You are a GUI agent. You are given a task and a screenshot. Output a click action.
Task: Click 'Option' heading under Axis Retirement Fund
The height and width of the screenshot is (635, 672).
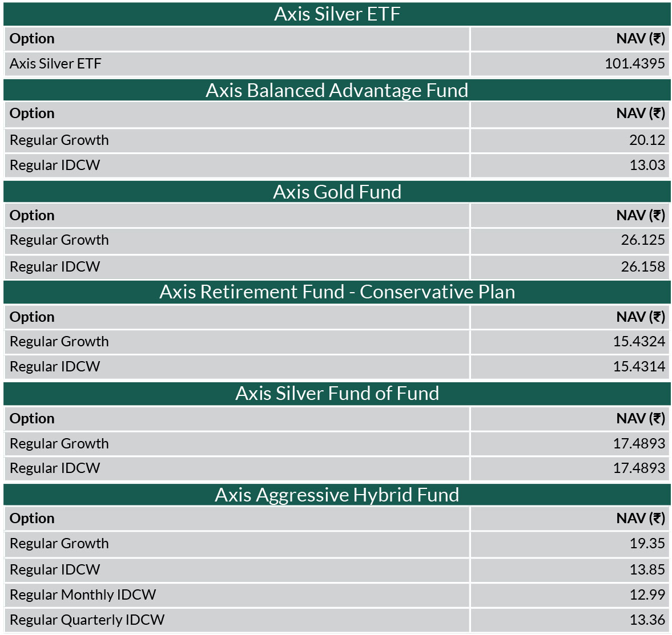coord(32,317)
